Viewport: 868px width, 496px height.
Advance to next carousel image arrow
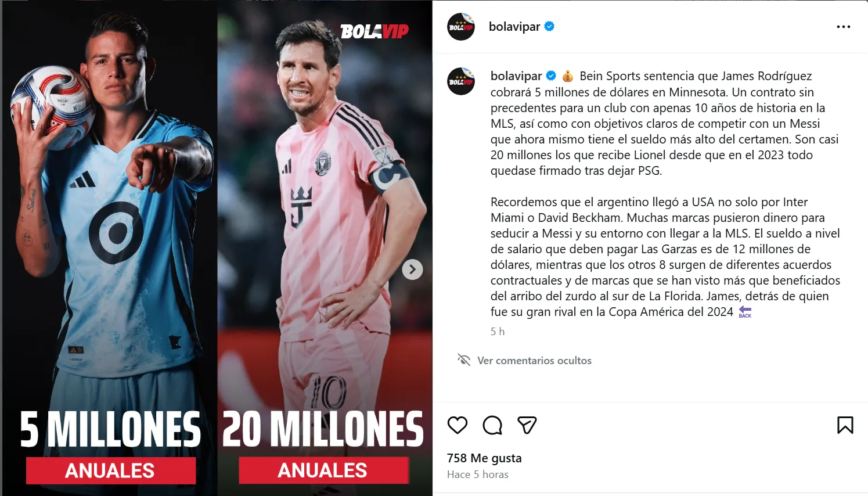412,269
